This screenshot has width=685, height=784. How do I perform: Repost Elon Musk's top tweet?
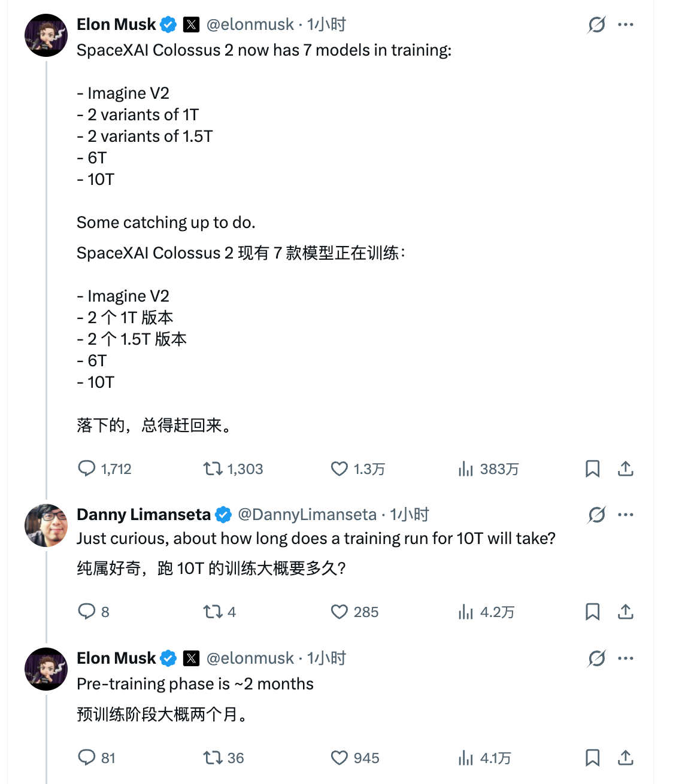[214, 469]
